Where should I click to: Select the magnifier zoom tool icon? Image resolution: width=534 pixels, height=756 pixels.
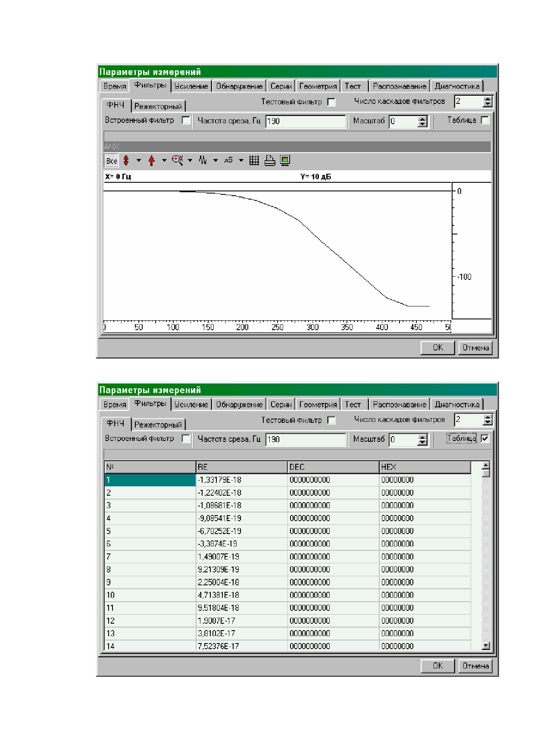(x=177, y=160)
